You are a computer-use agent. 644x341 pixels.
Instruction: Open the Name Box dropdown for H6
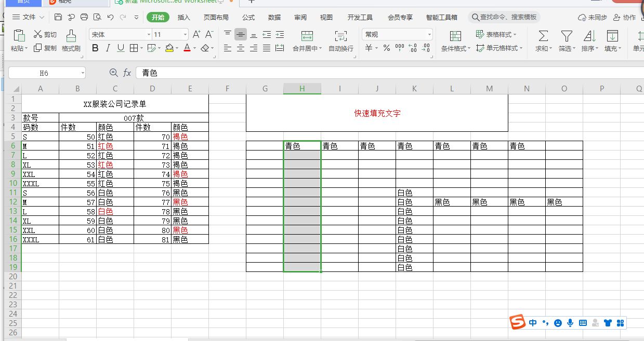[83, 73]
